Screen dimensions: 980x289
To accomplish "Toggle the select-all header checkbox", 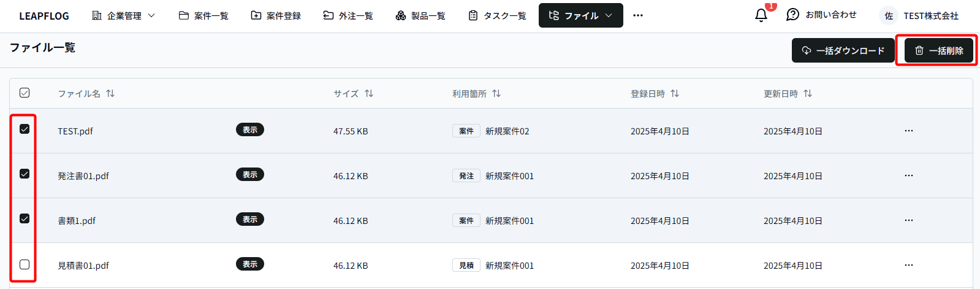I will click(25, 93).
